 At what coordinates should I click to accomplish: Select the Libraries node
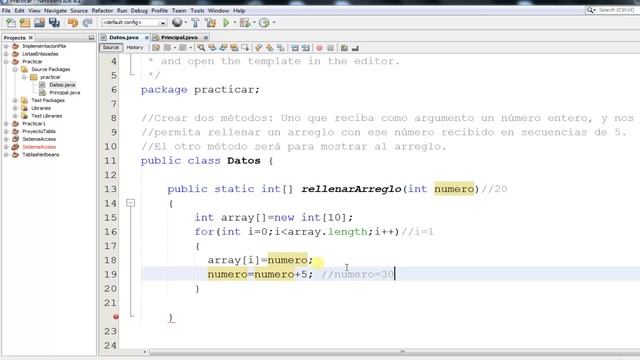[41, 108]
